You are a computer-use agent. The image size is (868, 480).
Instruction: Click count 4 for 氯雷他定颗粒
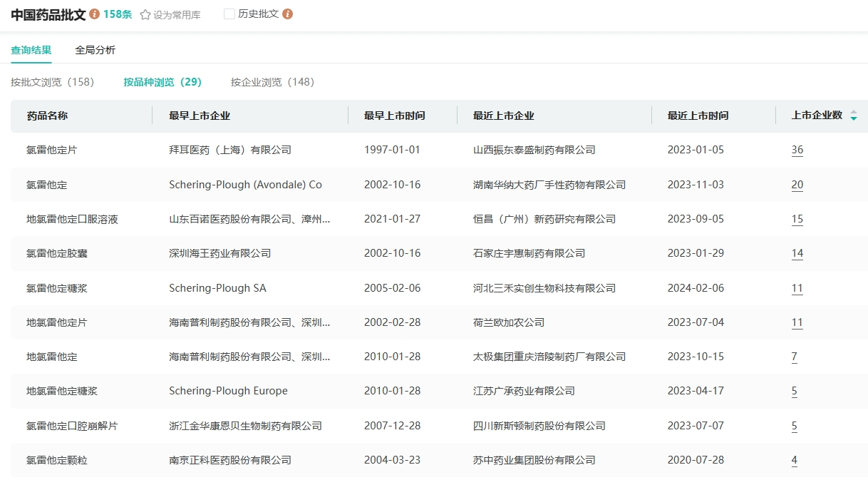[x=794, y=460]
